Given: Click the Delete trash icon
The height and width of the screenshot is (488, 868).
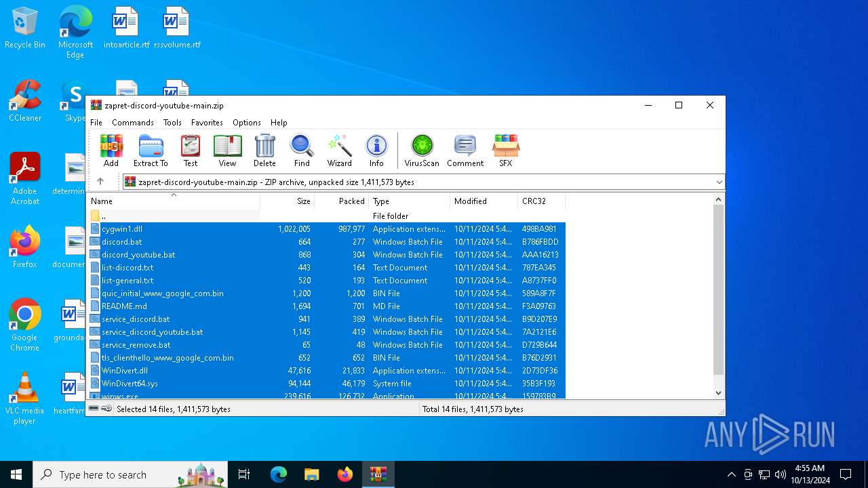Looking at the screenshot, I should point(264,150).
